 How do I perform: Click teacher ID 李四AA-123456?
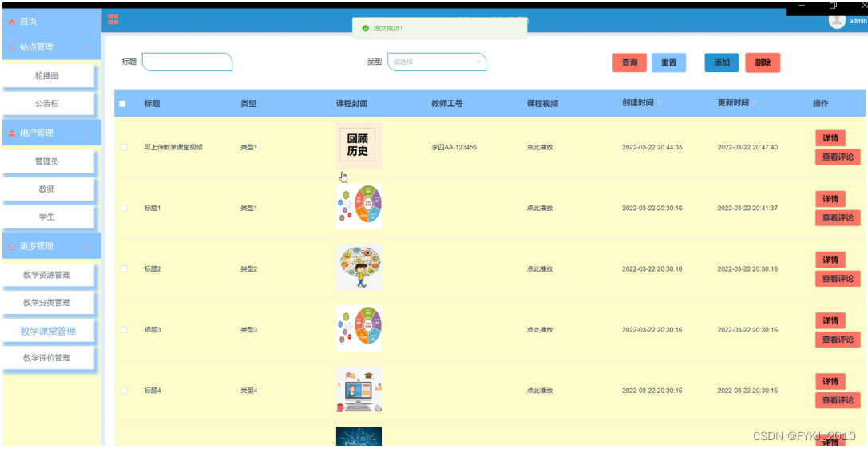pyautogui.click(x=454, y=147)
